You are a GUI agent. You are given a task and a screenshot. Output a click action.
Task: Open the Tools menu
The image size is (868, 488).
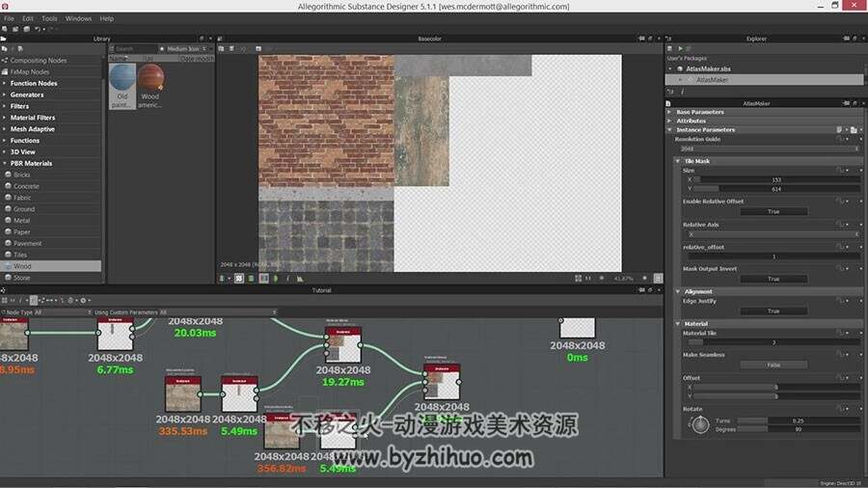49,18
